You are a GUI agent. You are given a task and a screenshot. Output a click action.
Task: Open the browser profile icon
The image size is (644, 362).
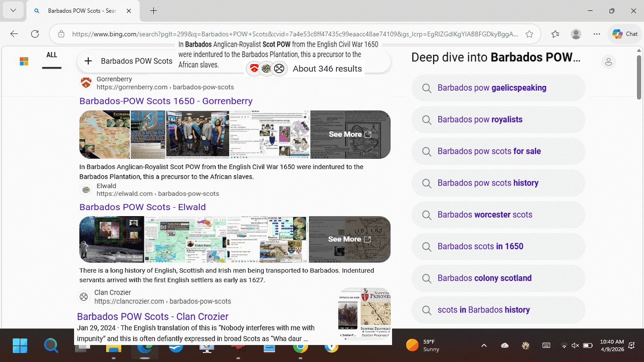(x=576, y=34)
